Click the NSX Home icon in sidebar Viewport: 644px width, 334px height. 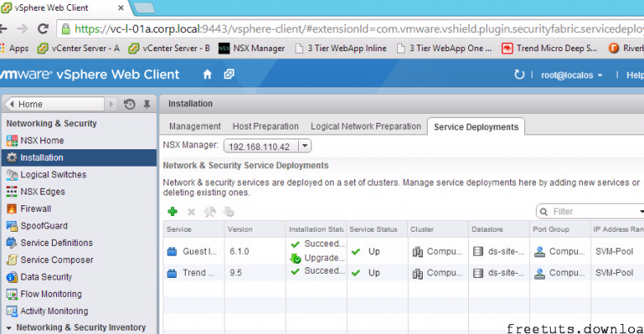click(x=12, y=141)
